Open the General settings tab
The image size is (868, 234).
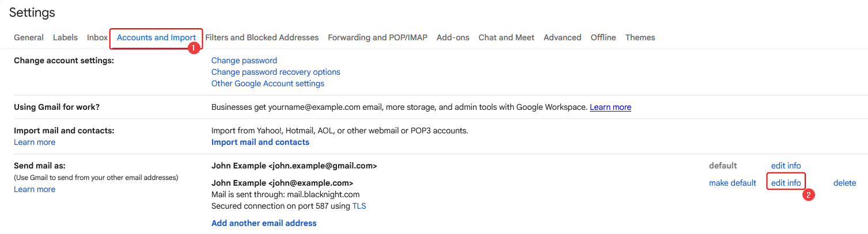pyautogui.click(x=29, y=37)
